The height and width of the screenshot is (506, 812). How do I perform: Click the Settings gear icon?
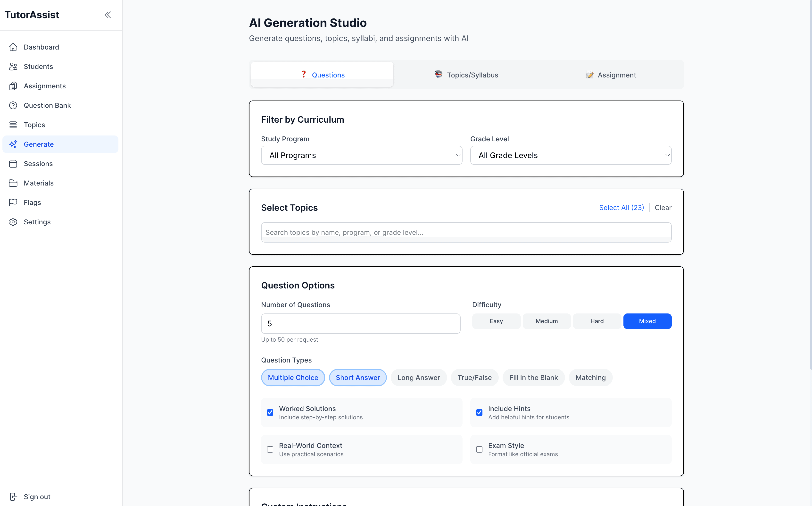tap(13, 222)
